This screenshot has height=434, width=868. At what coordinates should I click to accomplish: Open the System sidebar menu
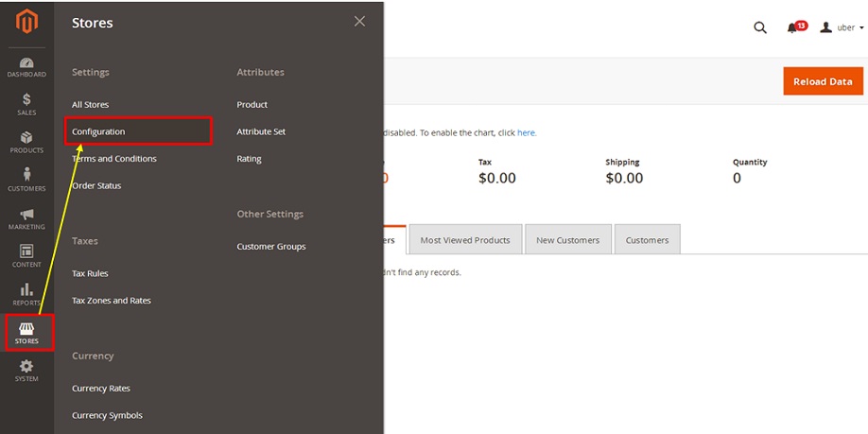pos(26,371)
